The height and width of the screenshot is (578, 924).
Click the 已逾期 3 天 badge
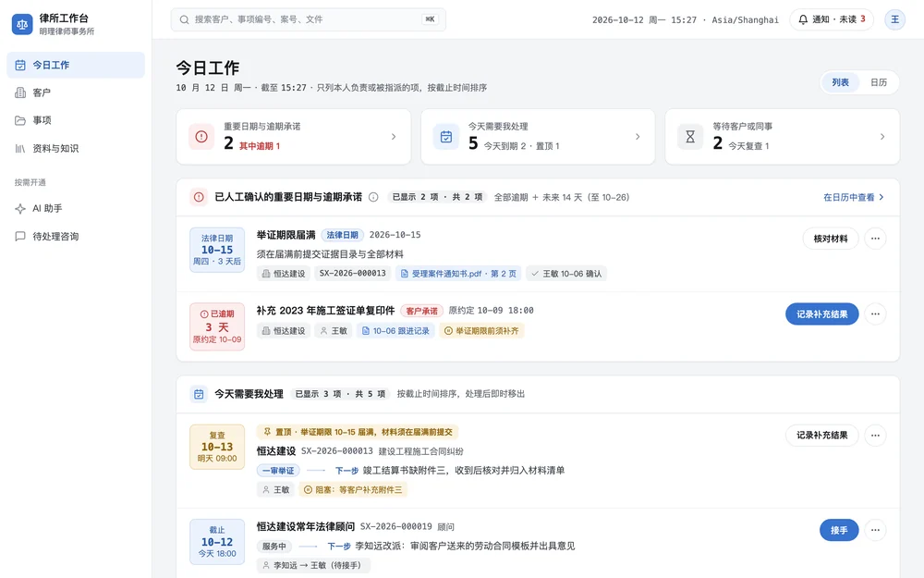click(217, 326)
